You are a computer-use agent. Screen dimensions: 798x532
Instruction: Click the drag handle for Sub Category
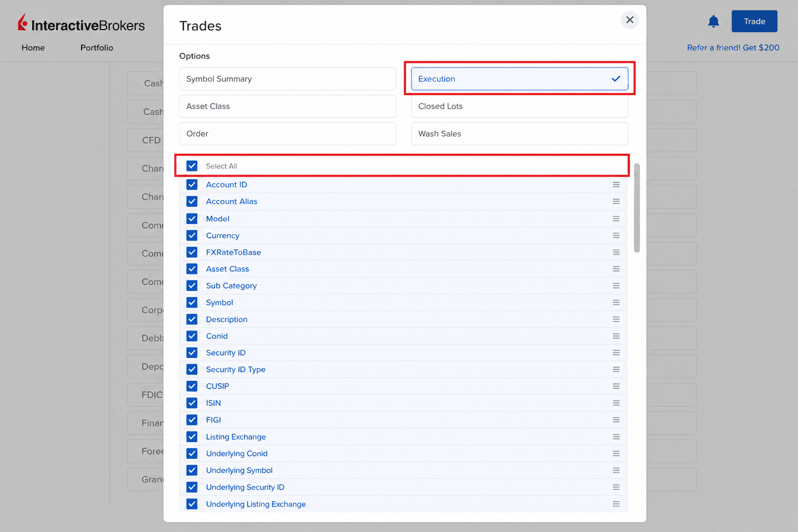click(616, 286)
